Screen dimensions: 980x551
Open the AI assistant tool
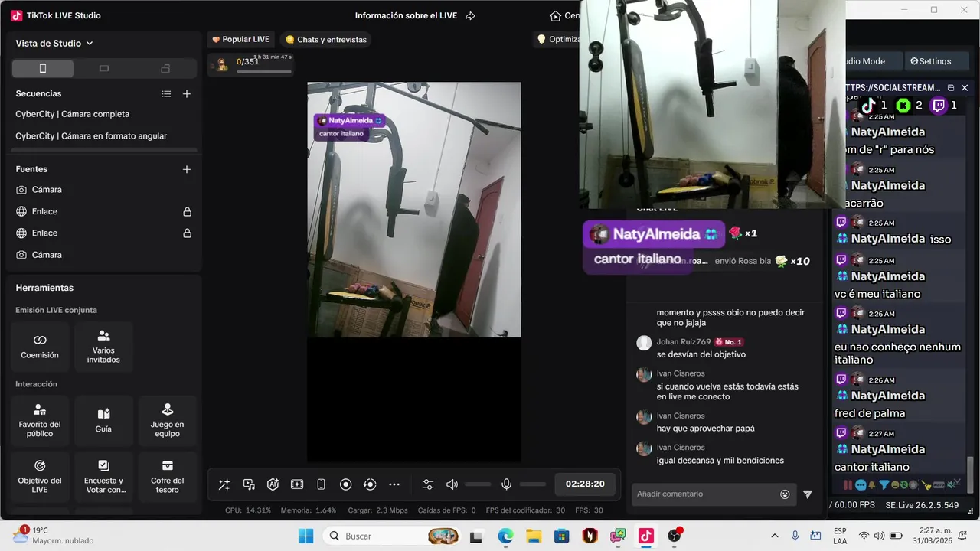(x=273, y=484)
